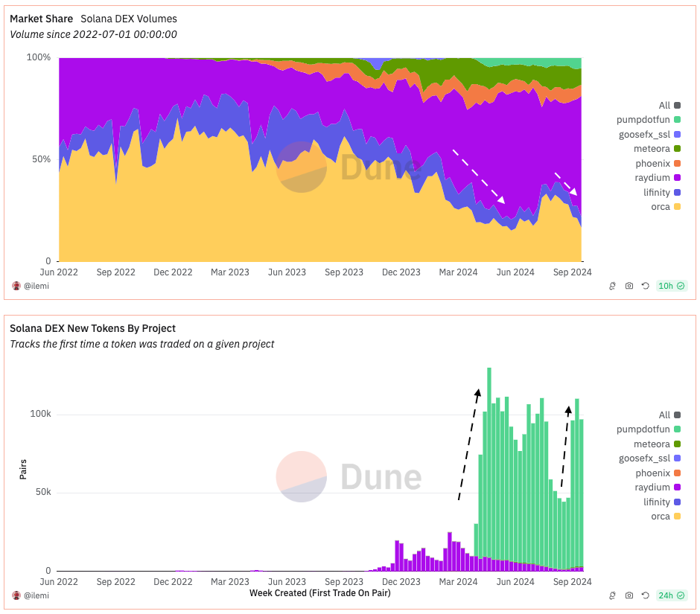Click '50%' y-axis label on Market Share chart
Screen dimensions: 700x614
[42, 159]
